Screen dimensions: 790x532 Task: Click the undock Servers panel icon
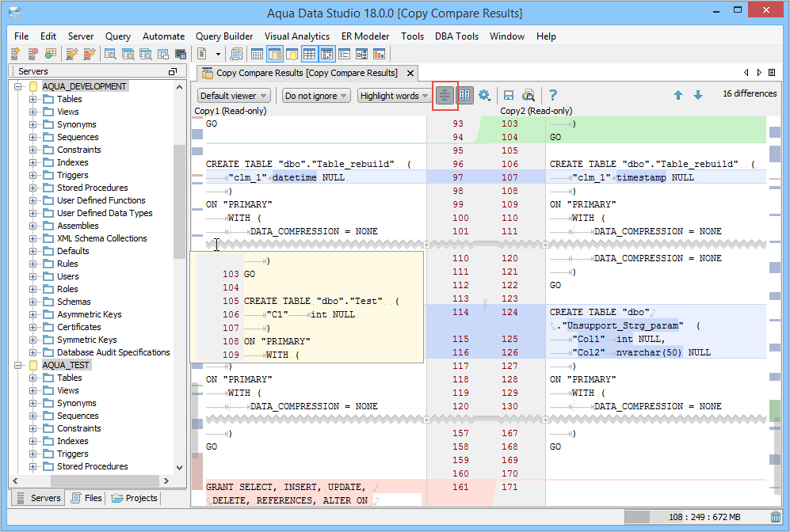coord(173,71)
